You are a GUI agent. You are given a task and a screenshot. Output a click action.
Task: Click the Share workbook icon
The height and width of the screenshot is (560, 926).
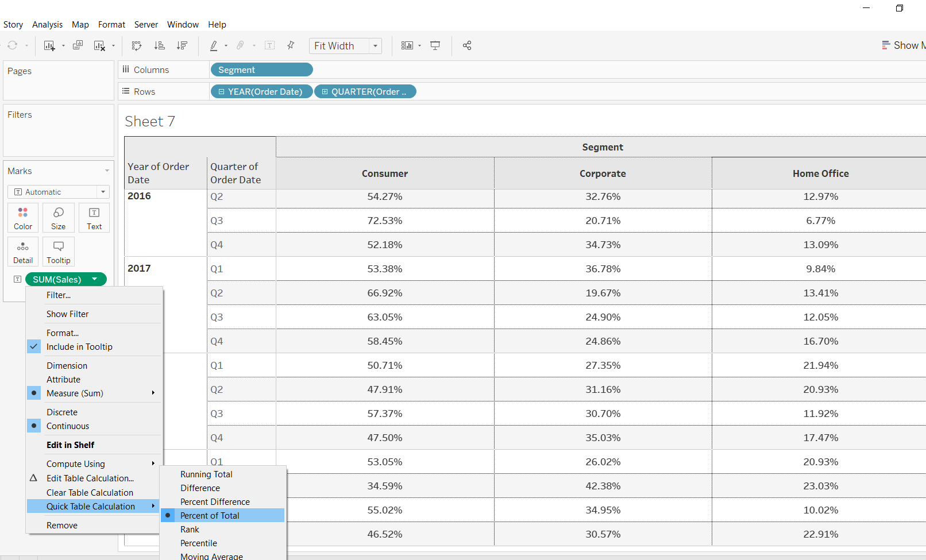(x=467, y=45)
